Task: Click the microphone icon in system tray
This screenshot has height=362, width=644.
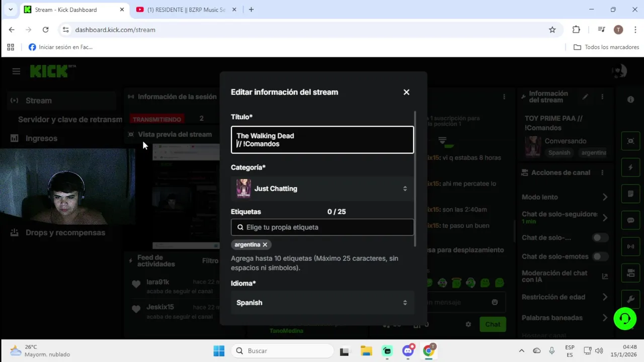Action: [x=552, y=351]
